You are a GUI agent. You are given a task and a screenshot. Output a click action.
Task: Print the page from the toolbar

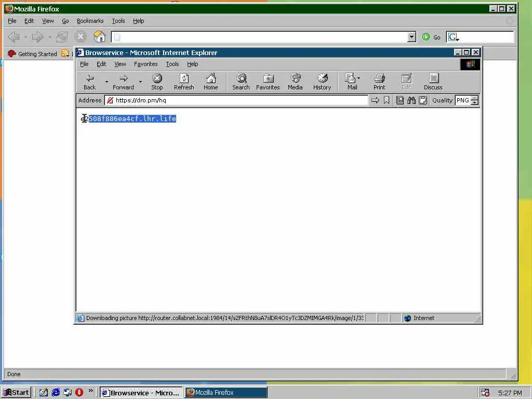point(379,82)
